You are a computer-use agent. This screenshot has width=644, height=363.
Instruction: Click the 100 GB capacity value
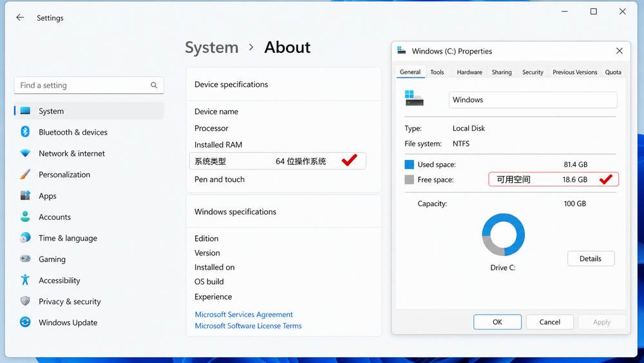574,204
